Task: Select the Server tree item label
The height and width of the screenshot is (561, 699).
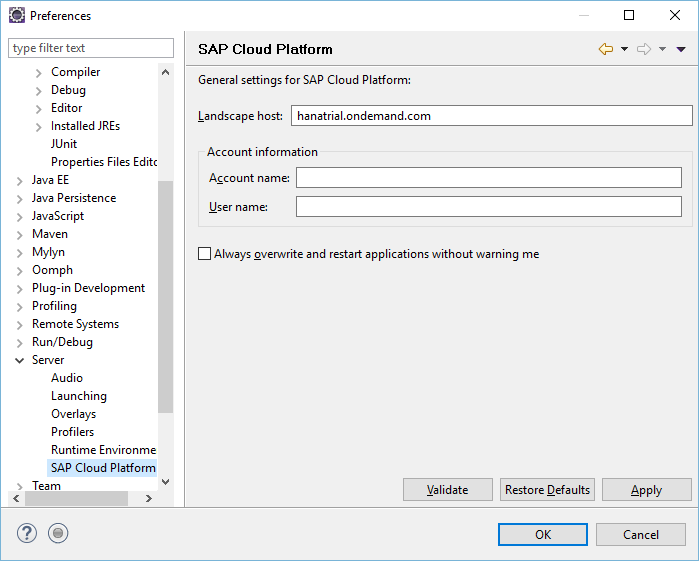Action: point(48,360)
